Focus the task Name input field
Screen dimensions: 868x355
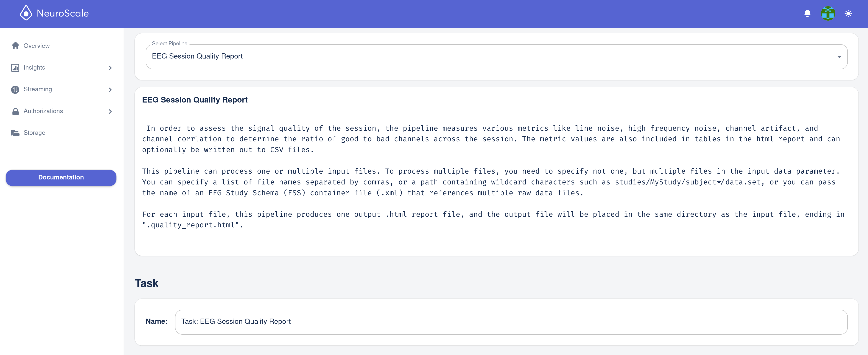pos(511,322)
